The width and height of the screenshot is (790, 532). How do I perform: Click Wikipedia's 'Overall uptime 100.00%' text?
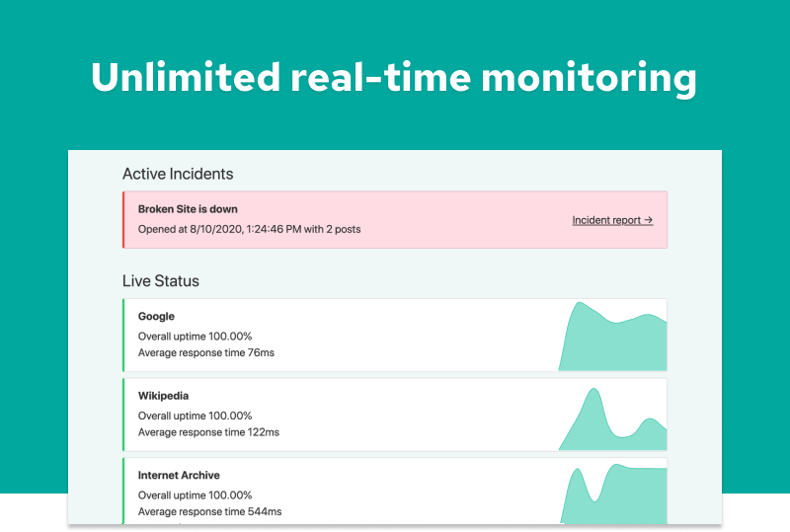195,416
